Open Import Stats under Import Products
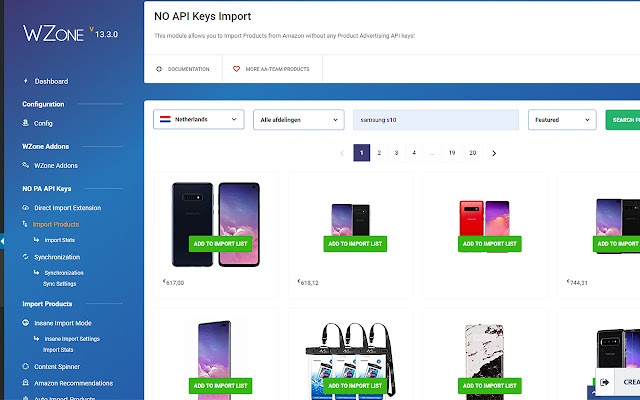 pos(60,240)
